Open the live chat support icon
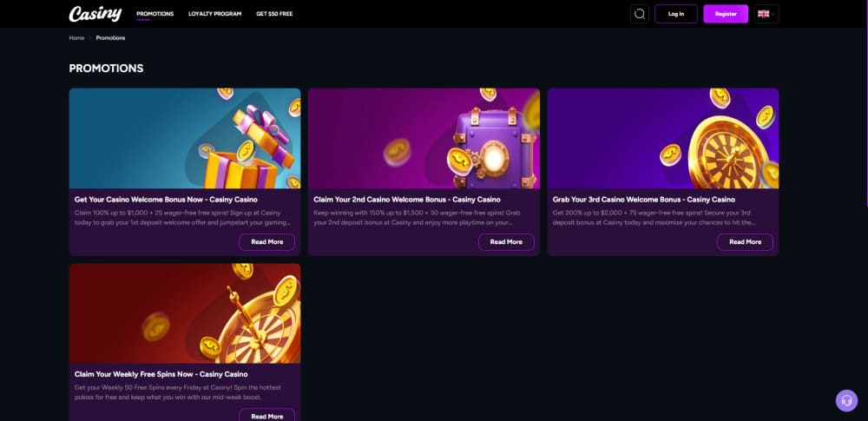Image resolution: width=868 pixels, height=421 pixels. [x=846, y=400]
